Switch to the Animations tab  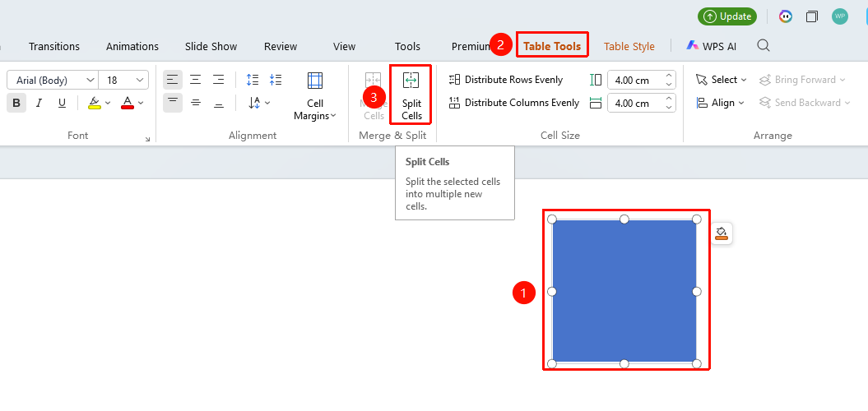point(132,47)
